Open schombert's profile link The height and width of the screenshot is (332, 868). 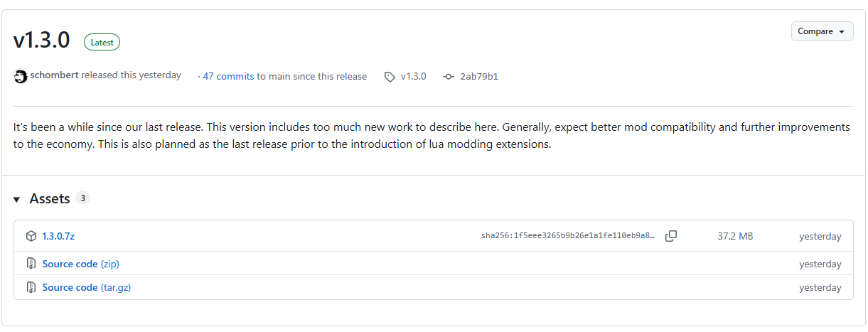[x=55, y=75]
